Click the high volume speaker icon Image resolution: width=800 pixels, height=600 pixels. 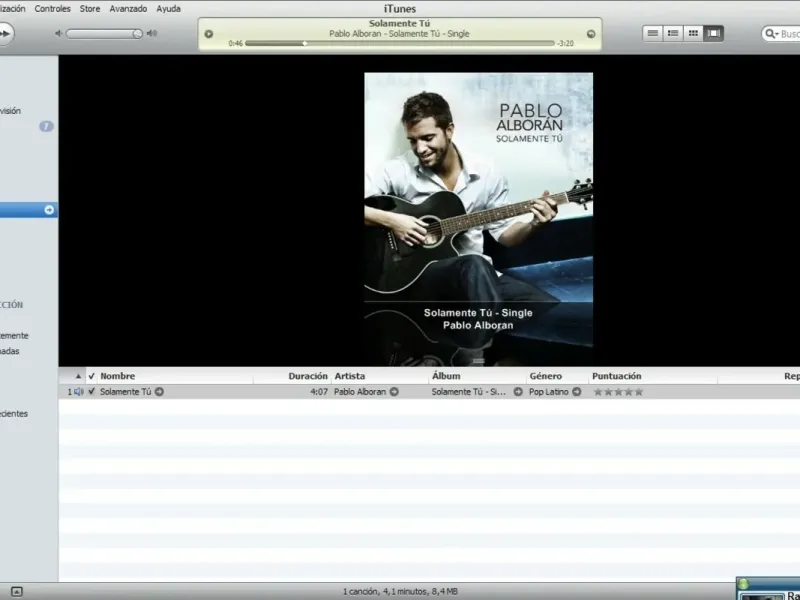pyautogui.click(x=152, y=34)
